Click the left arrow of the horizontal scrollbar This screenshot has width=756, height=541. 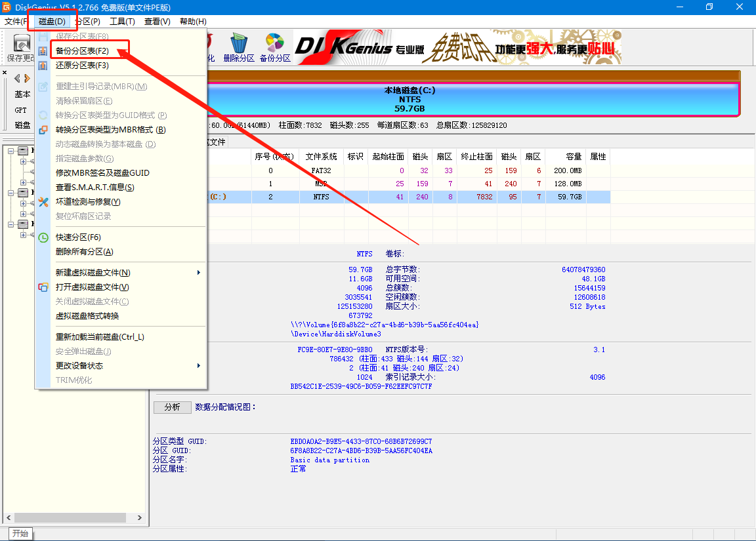(x=9, y=517)
